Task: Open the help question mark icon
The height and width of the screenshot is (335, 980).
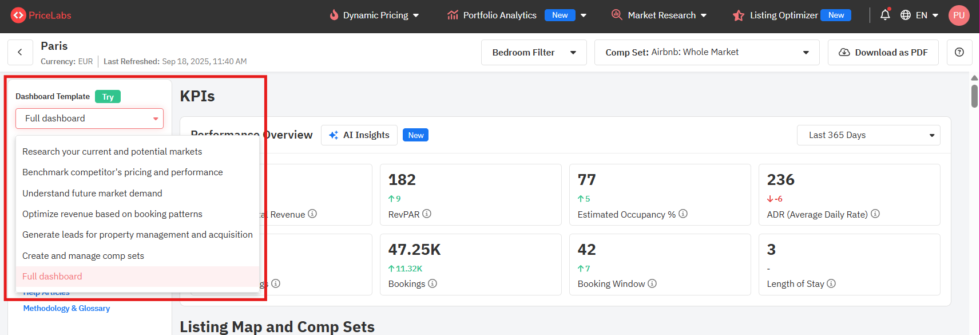Action: coord(959,52)
